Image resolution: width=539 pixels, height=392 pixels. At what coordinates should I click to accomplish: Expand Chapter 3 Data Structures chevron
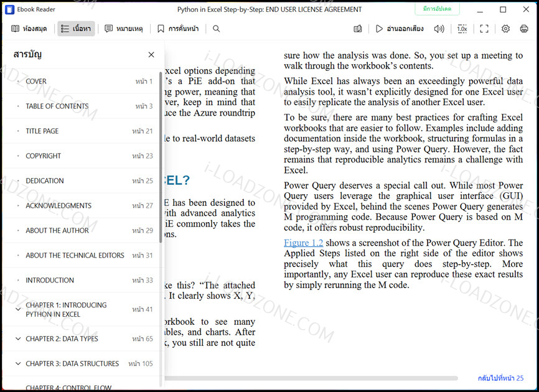[x=18, y=363]
